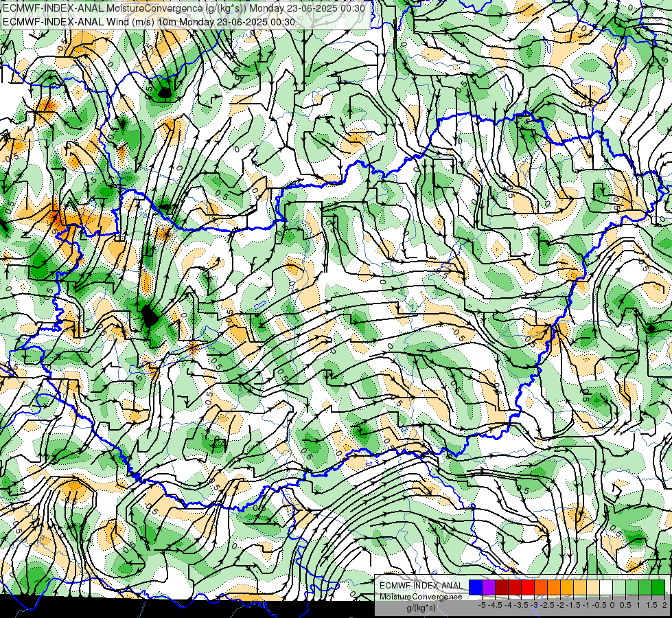The width and height of the screenshot is (672, 618).
Task: Click 'MoistureConvergence' label in the legend box
Action: click(421, 597)
